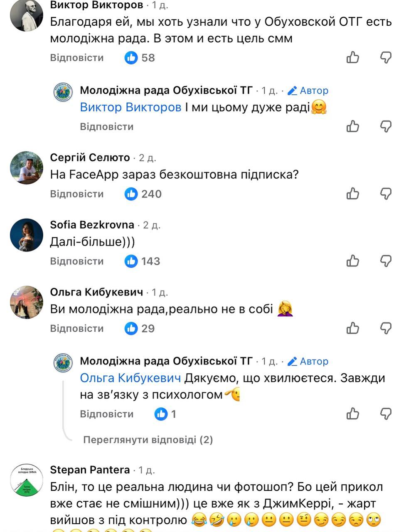Thumbs up Ольга Кибукевич's comment
Image resolution: width=406 pixels, height=532 pixels.
pyautogui.click(x=353, y=328)
